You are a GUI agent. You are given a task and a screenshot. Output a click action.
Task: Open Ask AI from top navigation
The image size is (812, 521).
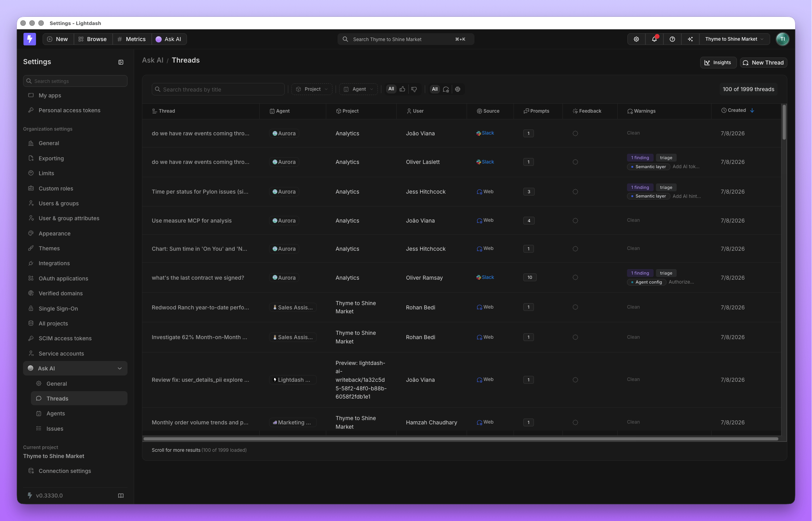click(169, 39)
